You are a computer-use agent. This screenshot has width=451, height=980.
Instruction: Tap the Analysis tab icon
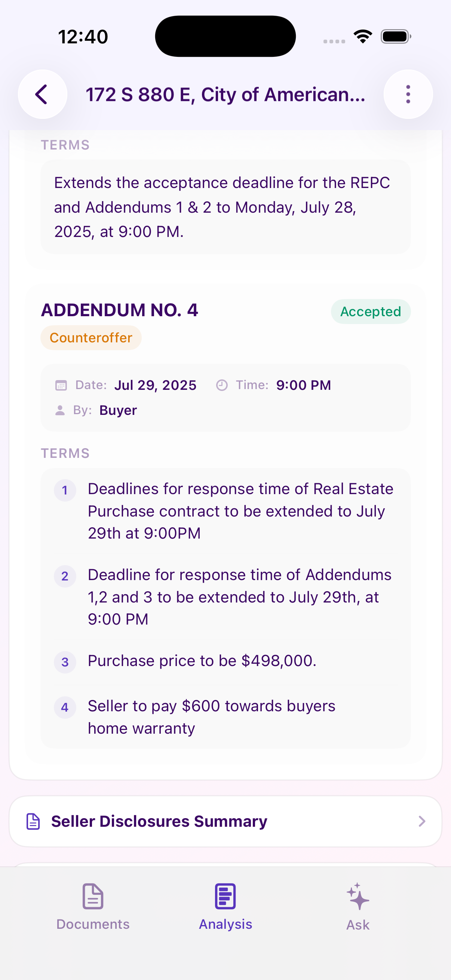coord(225,896)
